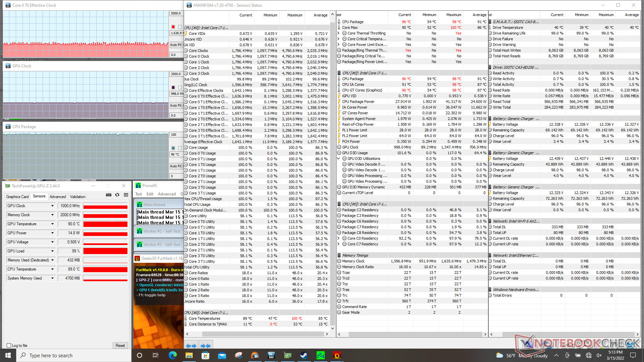Expand the Core C0 Residency row
This screenshot has width=644, height=362.
tap(338, 238)
